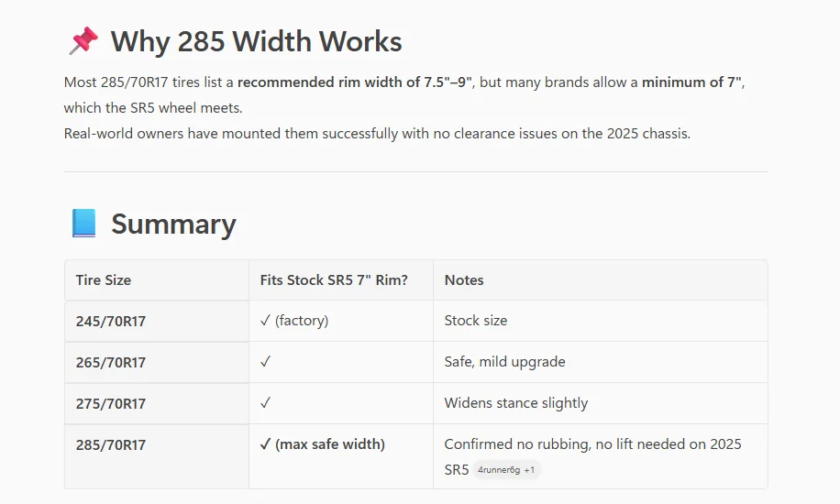This screenshot has width=840, height=504.
Task: Click the 275/70R17 tire size cell
Action: [x=111, y=403]
